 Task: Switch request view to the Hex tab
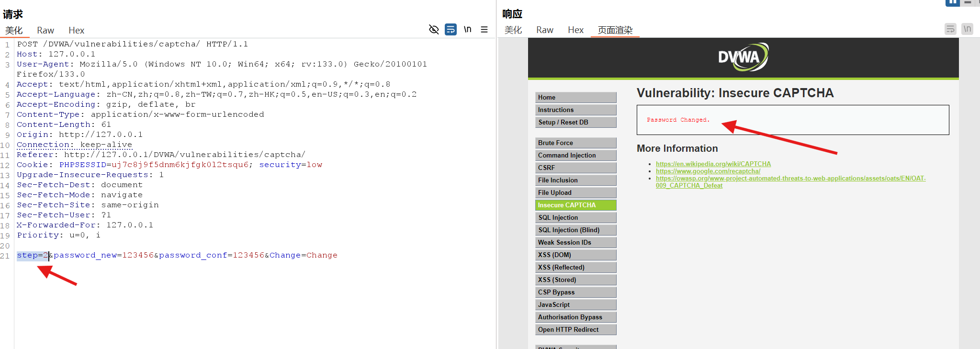click(76, 31)
